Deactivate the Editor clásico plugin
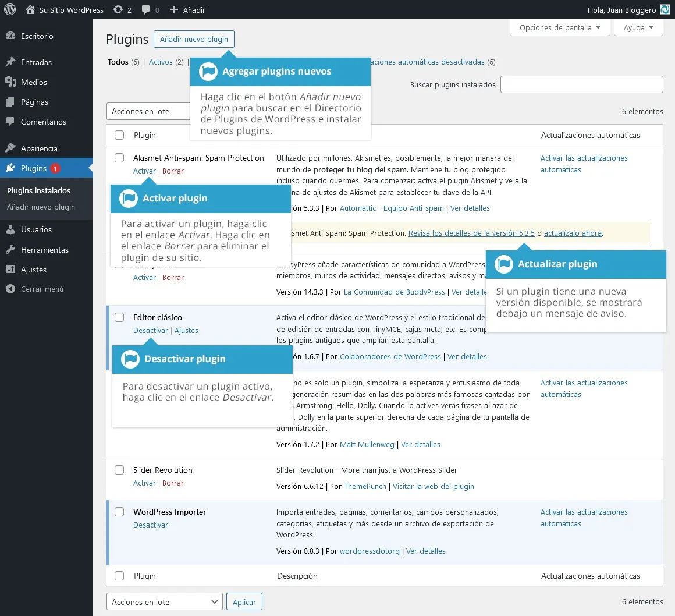 point(151,330)
